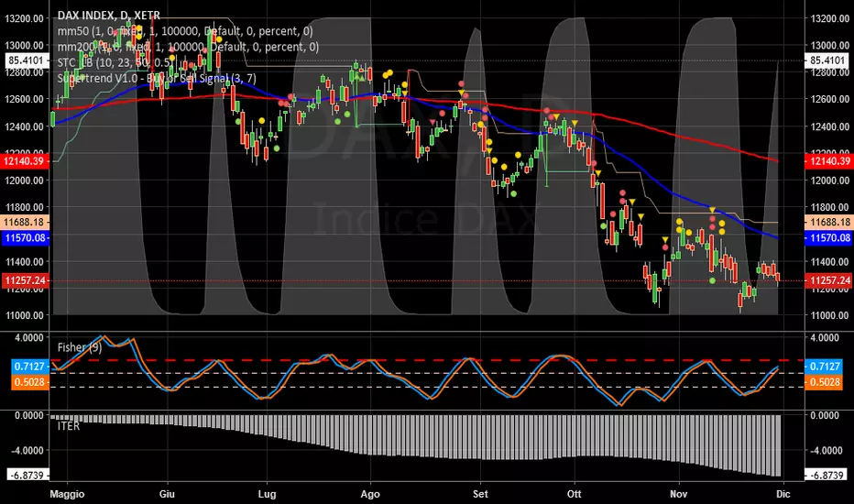Click the right orange 0.5028 Fisher label
The image size is (854, 504).
824,382
